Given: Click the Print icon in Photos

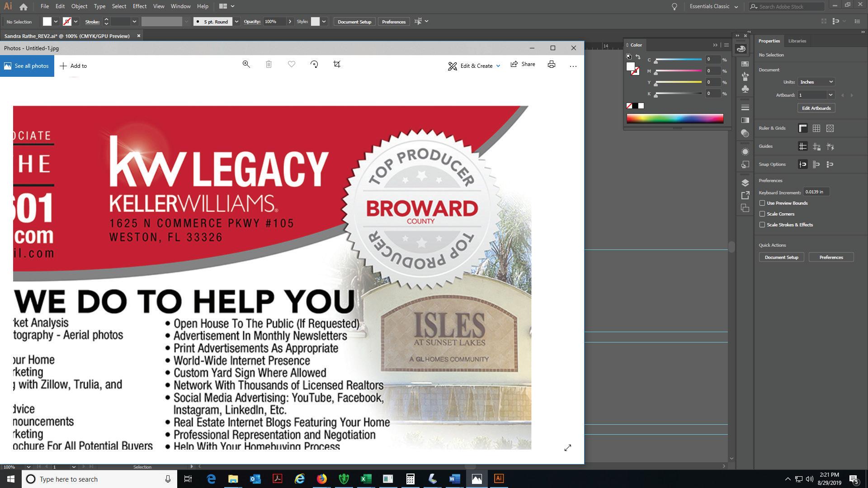Looking at the screenshot, I should click(552, 64).
